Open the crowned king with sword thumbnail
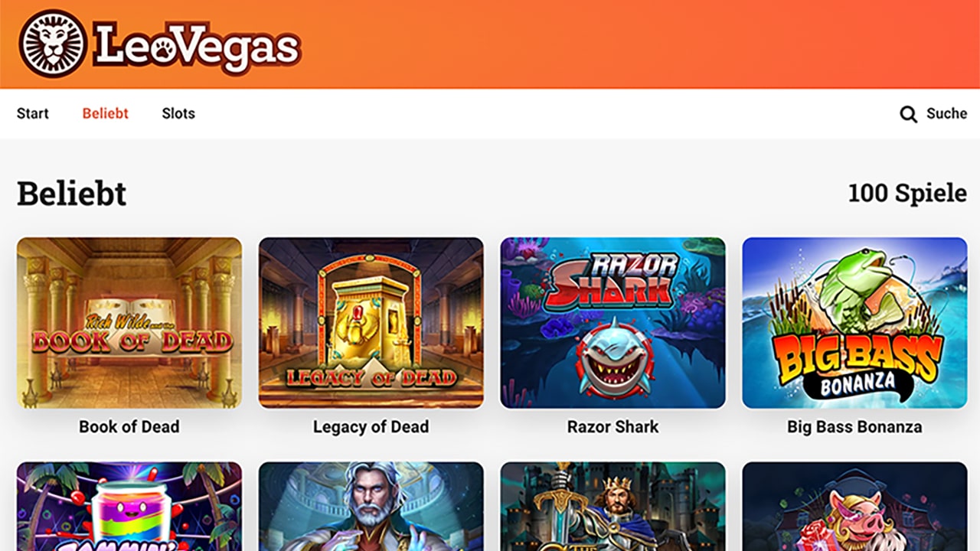The image size is (980, 551). [613, 507]
